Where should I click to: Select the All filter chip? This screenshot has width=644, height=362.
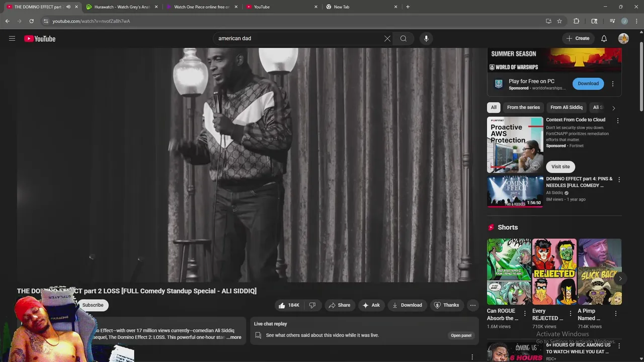[494, 107]
